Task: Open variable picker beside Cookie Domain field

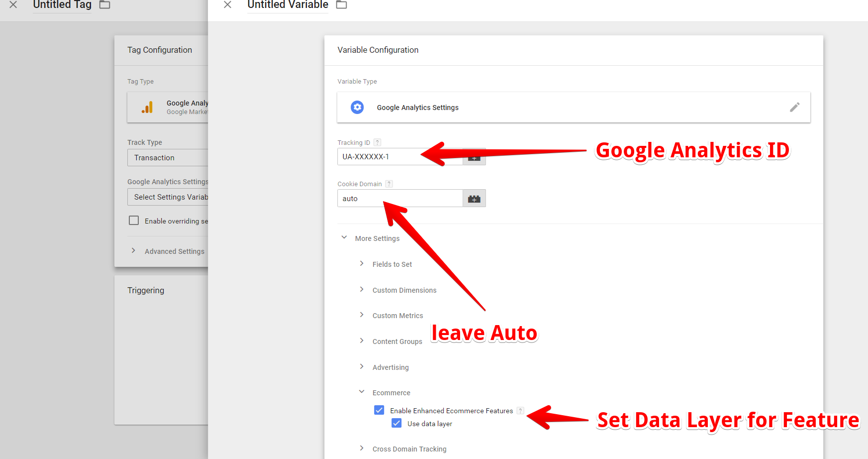Action: click(474, 198)
